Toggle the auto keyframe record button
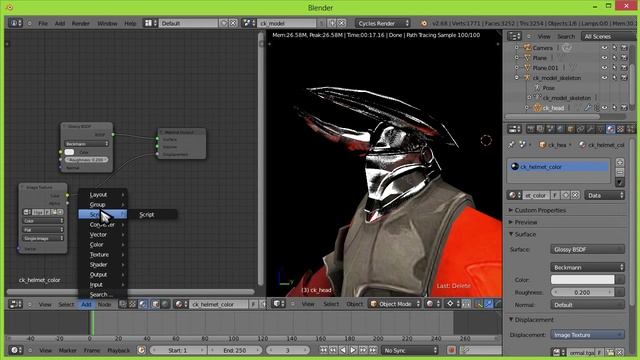640x360 pixels. [451, 350]
